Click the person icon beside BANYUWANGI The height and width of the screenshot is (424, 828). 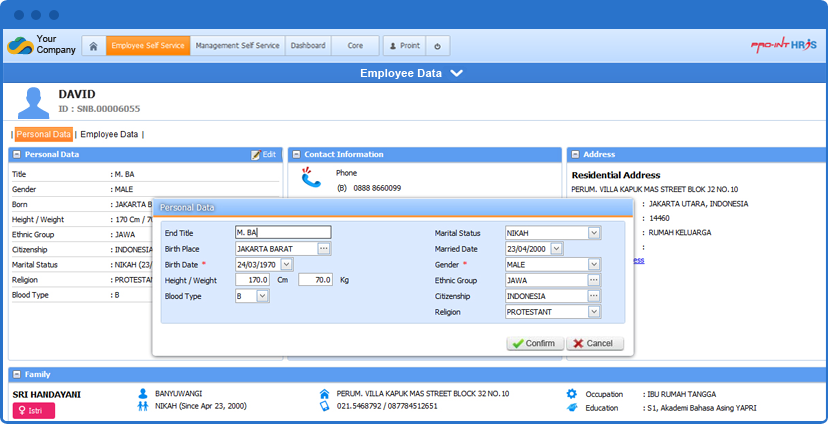tap(143, 394)
